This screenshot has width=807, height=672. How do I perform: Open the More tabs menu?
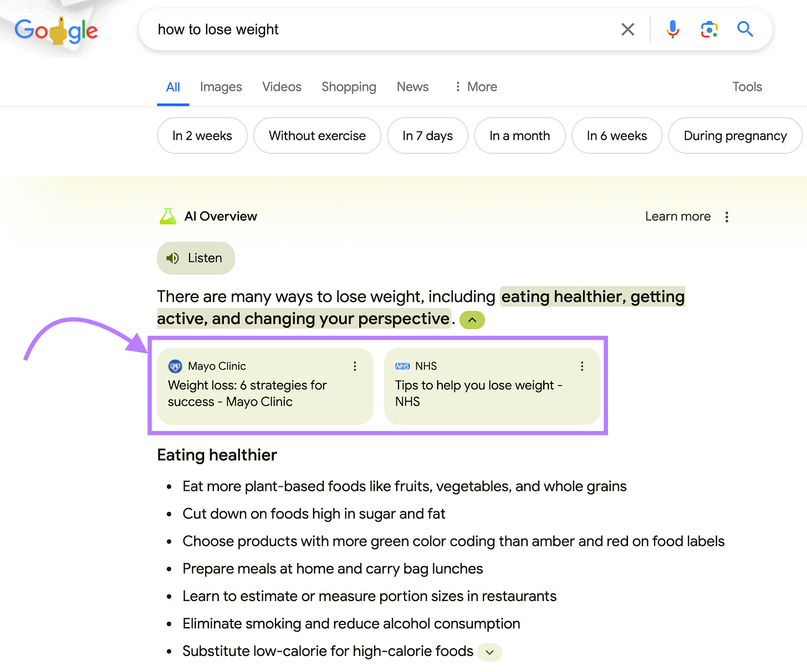(x=476, y=87)
